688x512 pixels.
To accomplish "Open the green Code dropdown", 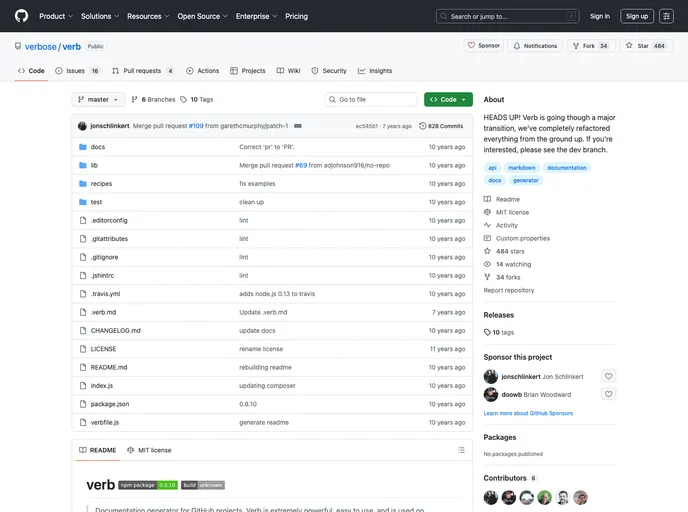I will pyautogui.click(x=448, y=100).
